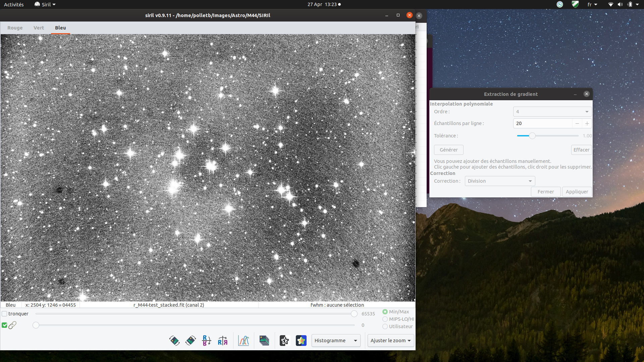Image resolution: width=644 pixels, height=362 pixels.
Task: Open the Ajuster le zoom dropdown
Action: (x=391, y=341)
